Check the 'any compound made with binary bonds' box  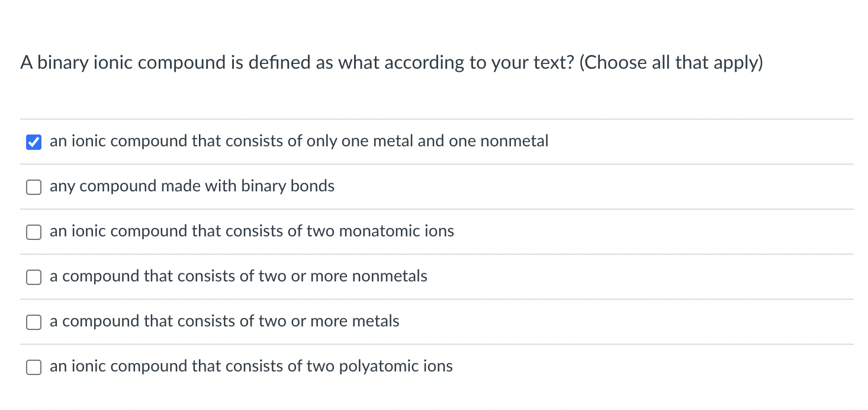tap(34, 187)
